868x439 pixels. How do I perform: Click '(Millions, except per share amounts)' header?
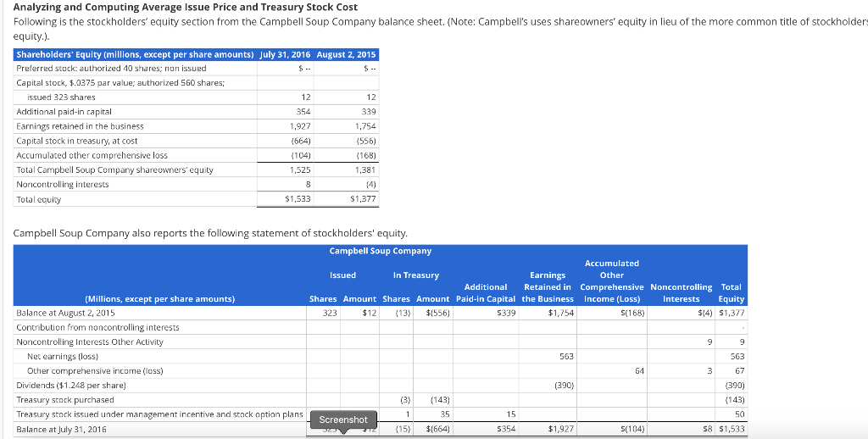click(159, 299)
